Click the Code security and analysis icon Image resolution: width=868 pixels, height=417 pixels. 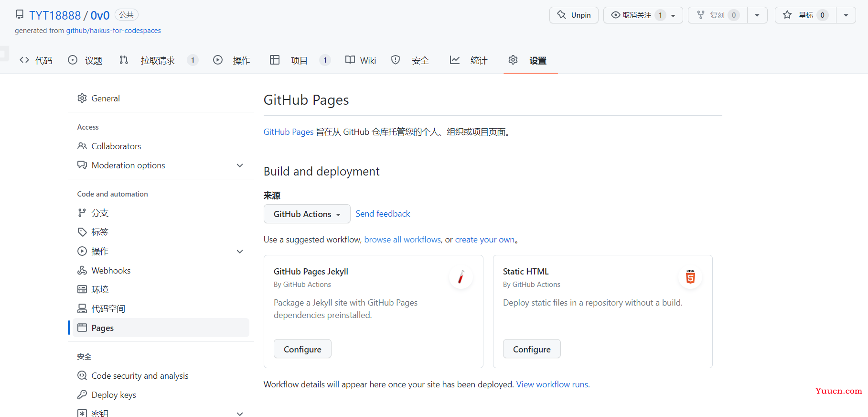click(x=82, y=375)
